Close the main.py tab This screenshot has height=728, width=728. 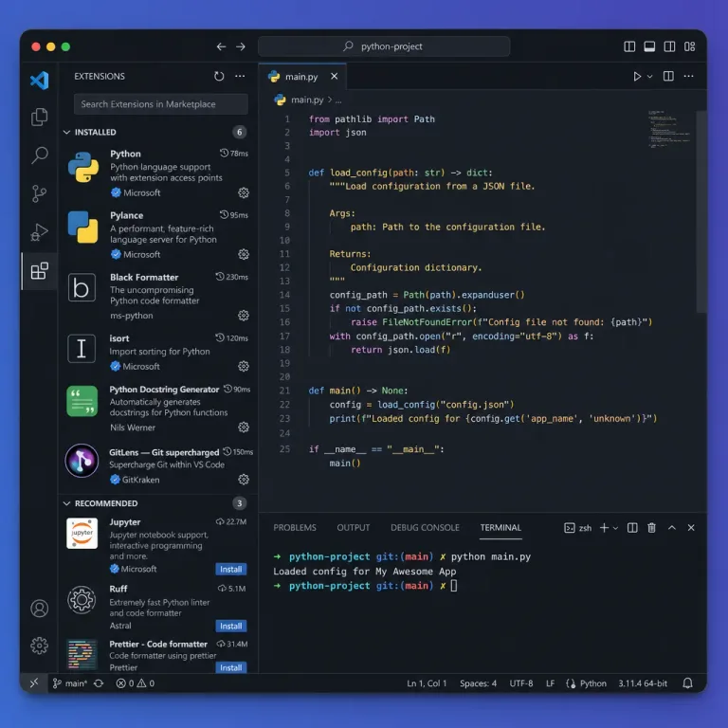tap(335, 76)
